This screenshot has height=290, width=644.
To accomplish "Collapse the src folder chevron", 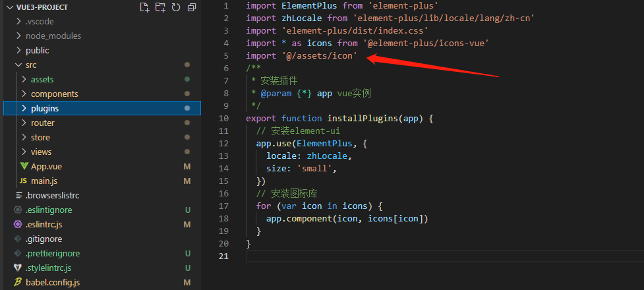I will [x=18, y=65].
